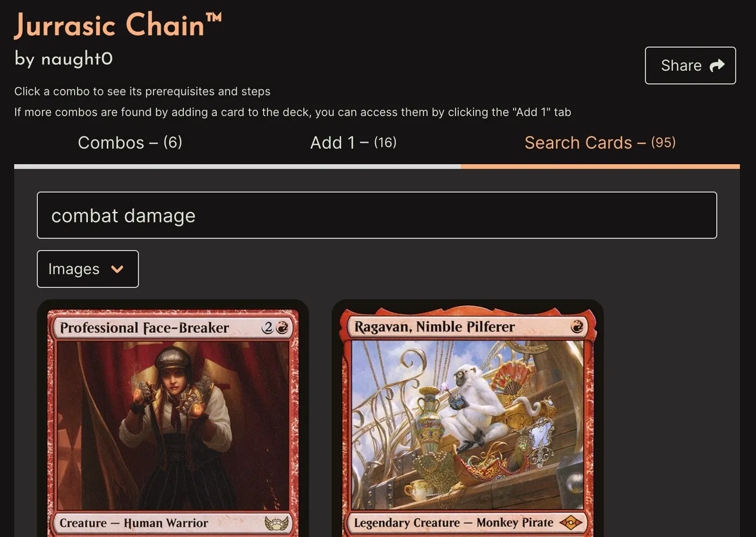Screen dimensions: 756x537
Task: Click the Share button
Action: click(x=690, y=66)
